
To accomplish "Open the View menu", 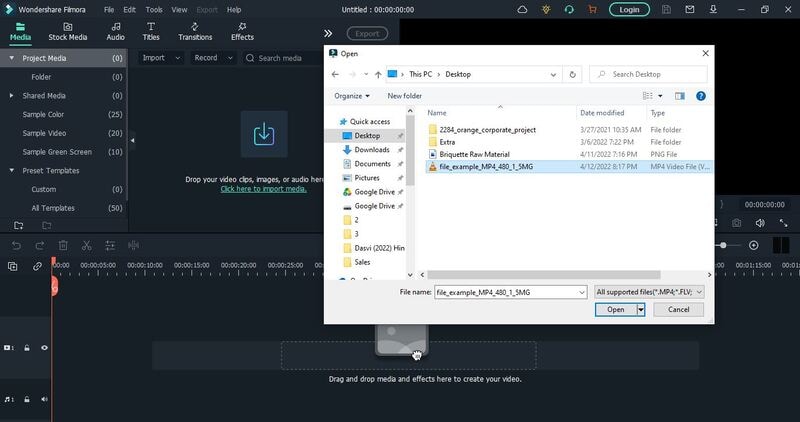I will 179,10.
